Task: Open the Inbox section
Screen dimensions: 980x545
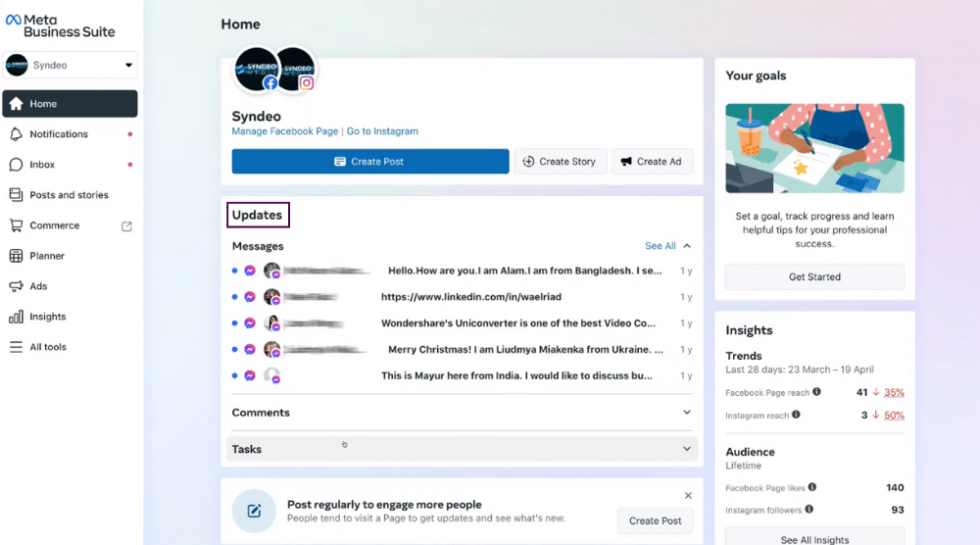Action: (70, 165)
